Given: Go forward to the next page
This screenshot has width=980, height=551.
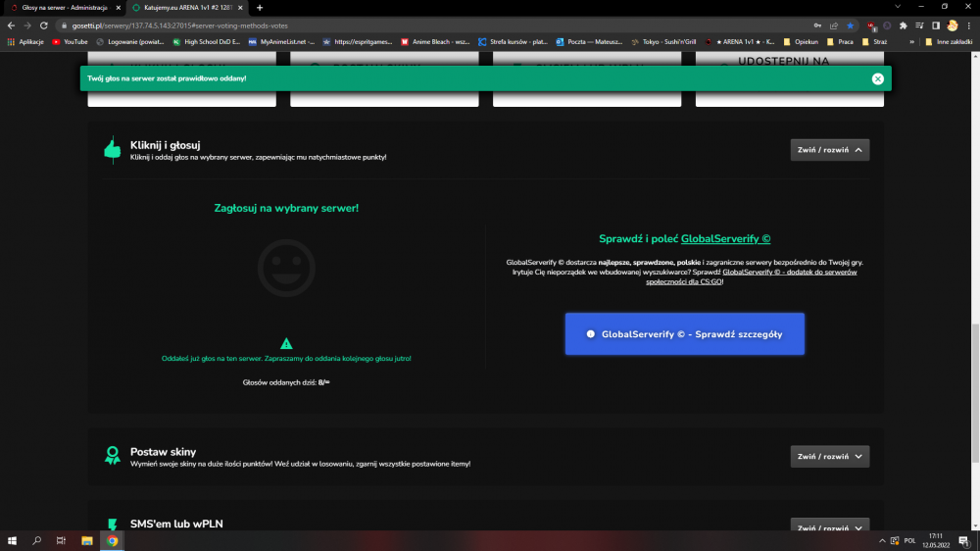Looking at the screenshot, I should 26,25.
